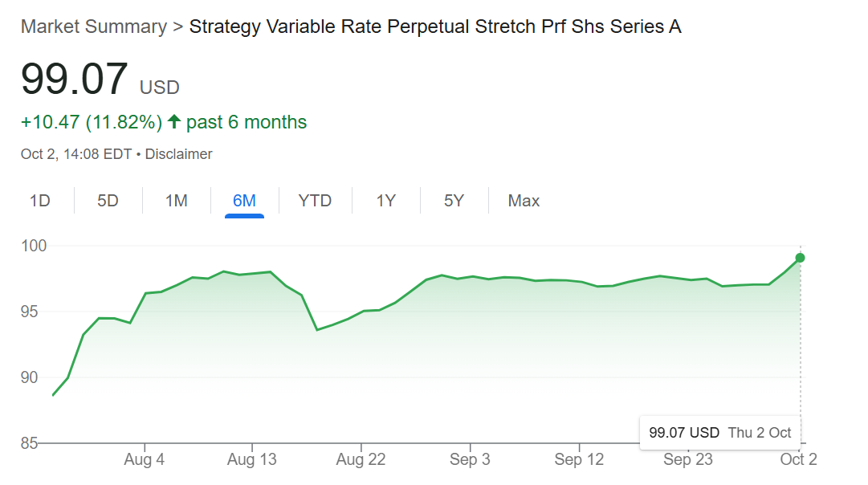Click the stock name title text

pyautogui.click(x=434, y=26)
